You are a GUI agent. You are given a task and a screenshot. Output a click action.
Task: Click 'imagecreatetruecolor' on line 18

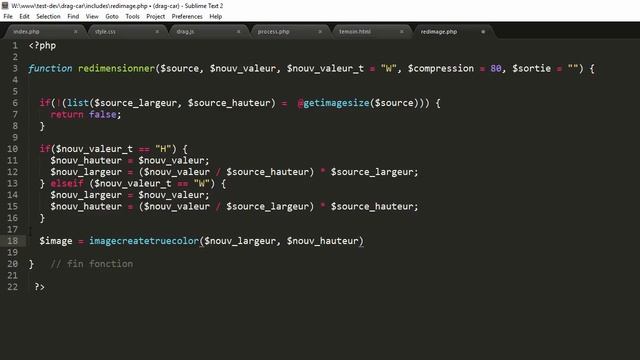coord(144,241)
